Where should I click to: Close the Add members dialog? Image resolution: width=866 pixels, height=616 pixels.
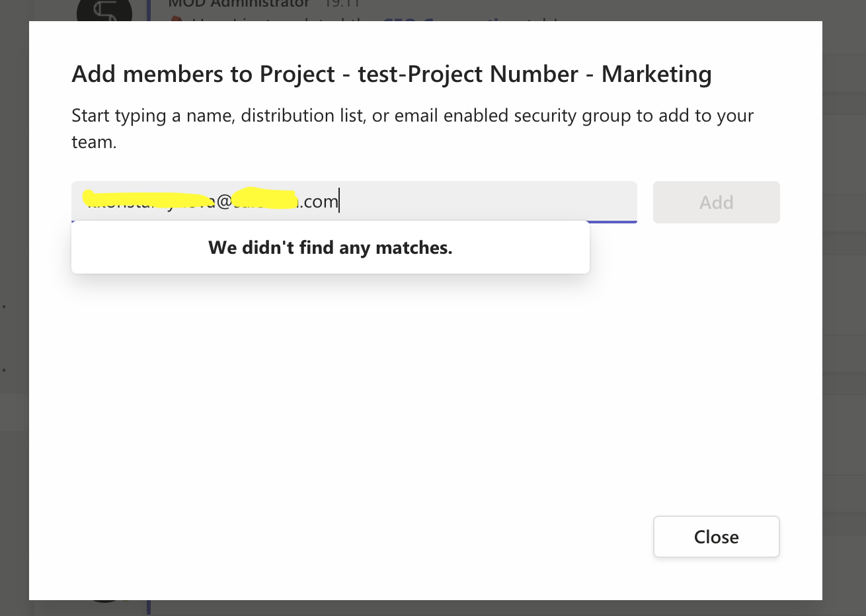[x=716, y=537]
